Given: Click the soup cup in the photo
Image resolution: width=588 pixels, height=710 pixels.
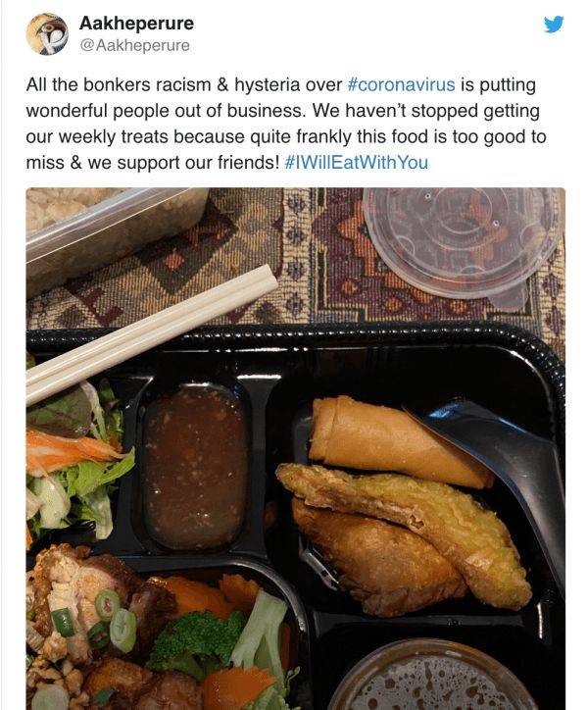Looking at the screenshot, I should 432,677.
